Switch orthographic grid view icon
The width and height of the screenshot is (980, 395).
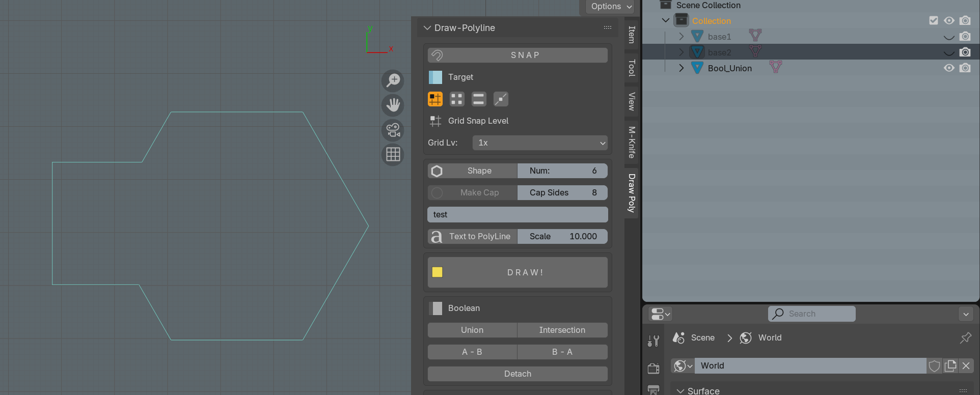click(x=393, y=154)
